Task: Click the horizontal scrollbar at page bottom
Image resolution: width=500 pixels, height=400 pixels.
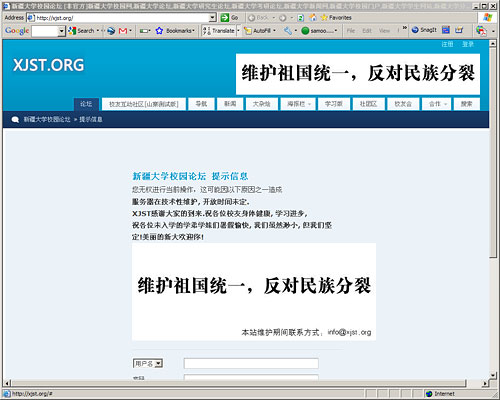Action: pyautogui.click(x=238, y=383)
